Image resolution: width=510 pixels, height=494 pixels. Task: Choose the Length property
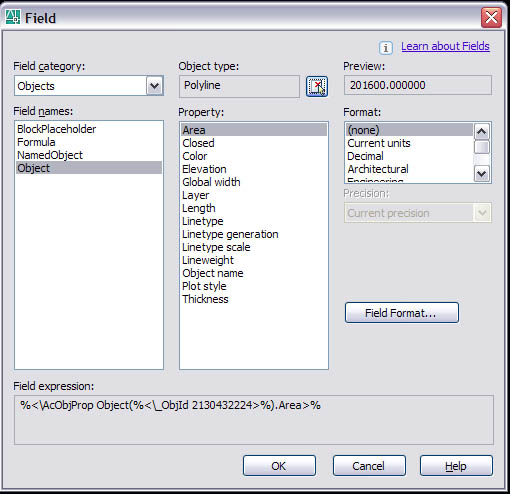[199, 208]
